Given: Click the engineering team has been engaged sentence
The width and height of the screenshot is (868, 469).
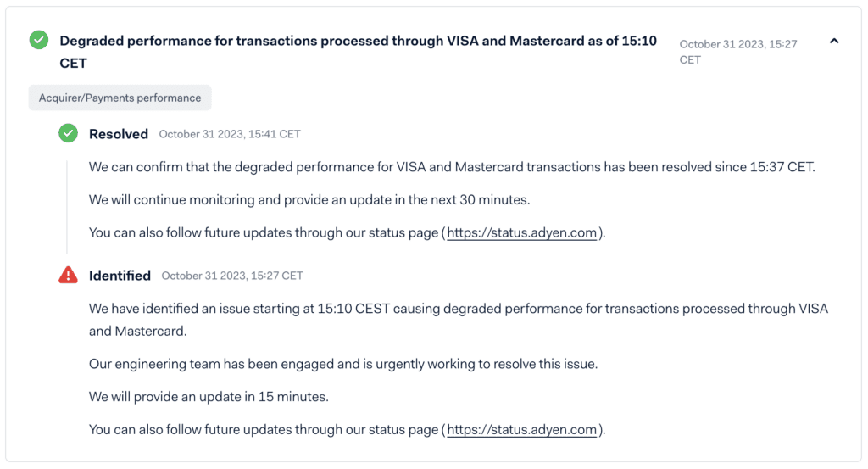Looking at the screenshot, I should tap(343, 365).
